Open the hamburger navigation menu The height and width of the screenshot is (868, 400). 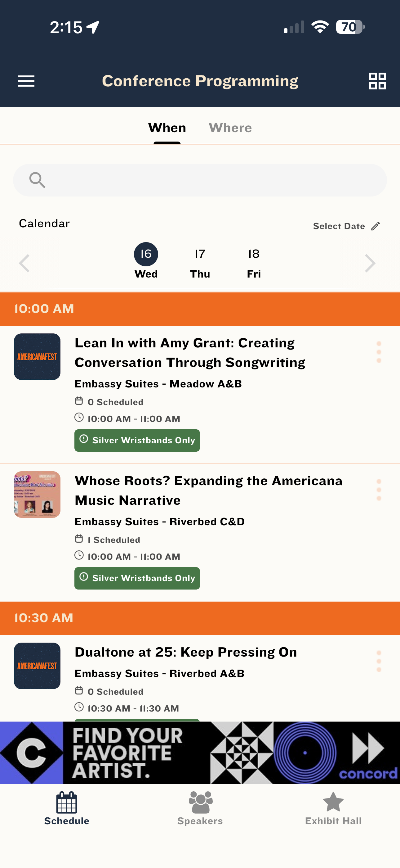point(26,81)
